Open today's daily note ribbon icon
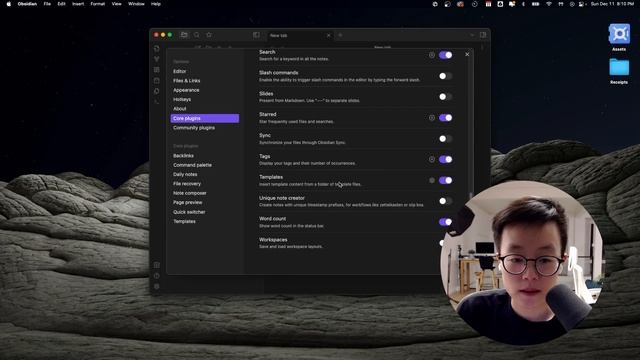 coord(157,80)
